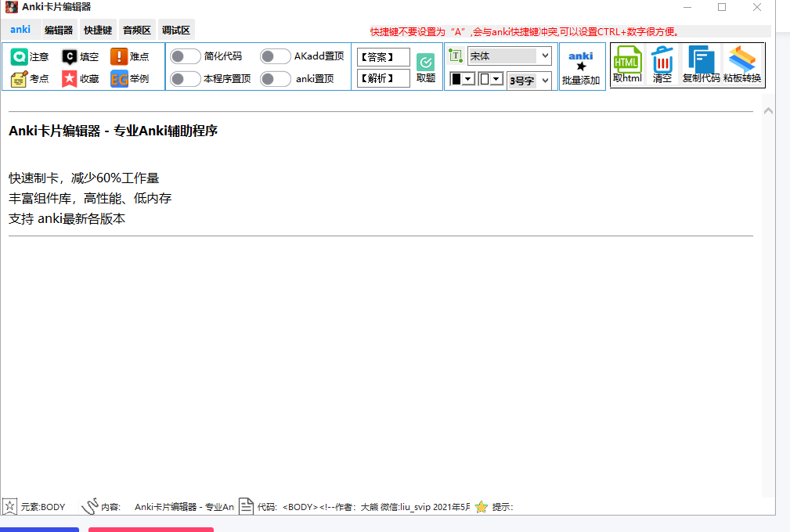
Task: Click the line '快速制卡，减少60%工作量'
Action: [x=84, y=178]
